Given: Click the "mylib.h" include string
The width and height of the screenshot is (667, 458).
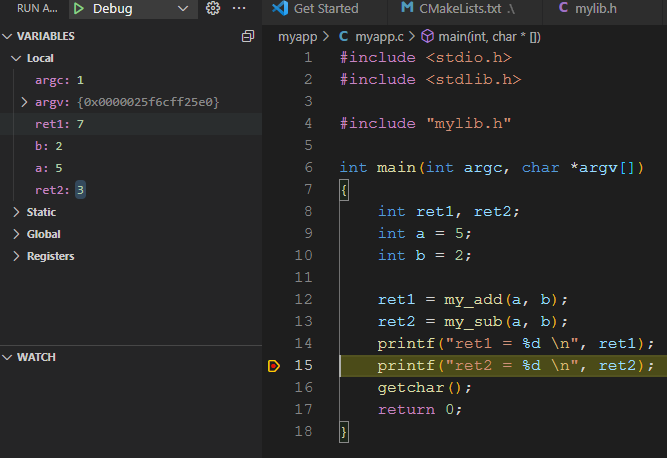Looking at the screenshot, I should pyautogui.click(x=468, y=123).
